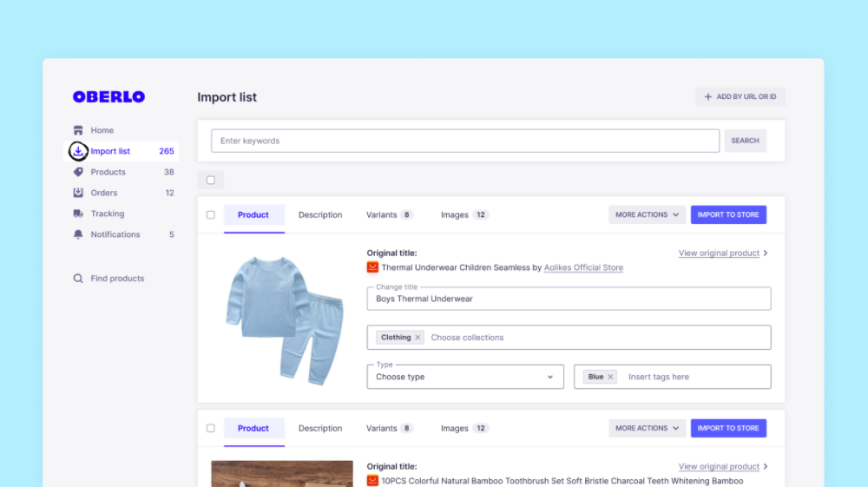Open More Actions for Bamboo Toothbrush product

tap(648, 428)
